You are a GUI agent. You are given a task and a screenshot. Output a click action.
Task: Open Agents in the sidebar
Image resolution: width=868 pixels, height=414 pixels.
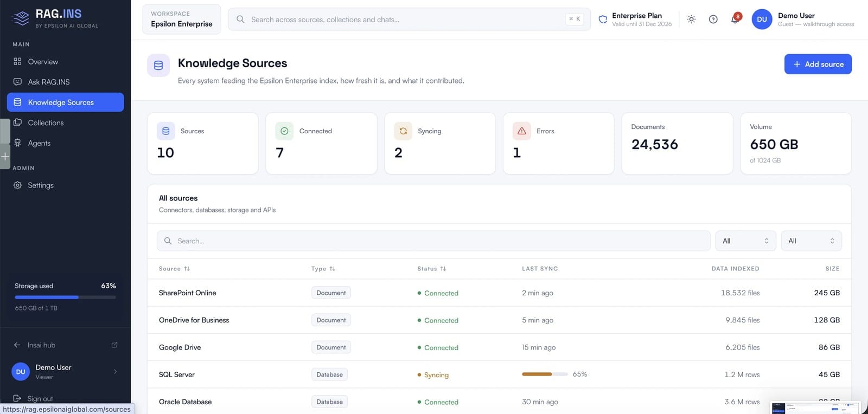pyautogui.click(x=65, y=143)
